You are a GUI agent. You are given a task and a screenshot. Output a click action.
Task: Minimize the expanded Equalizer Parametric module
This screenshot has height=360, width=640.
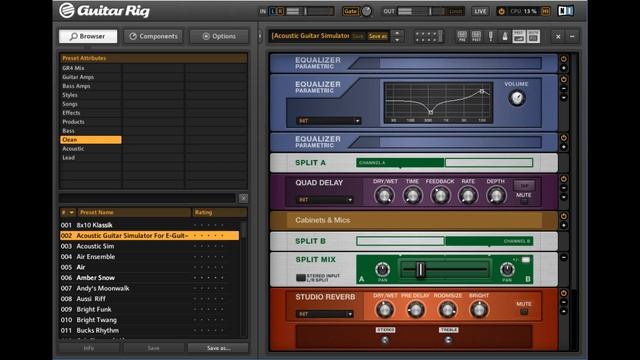coord(564,89)
